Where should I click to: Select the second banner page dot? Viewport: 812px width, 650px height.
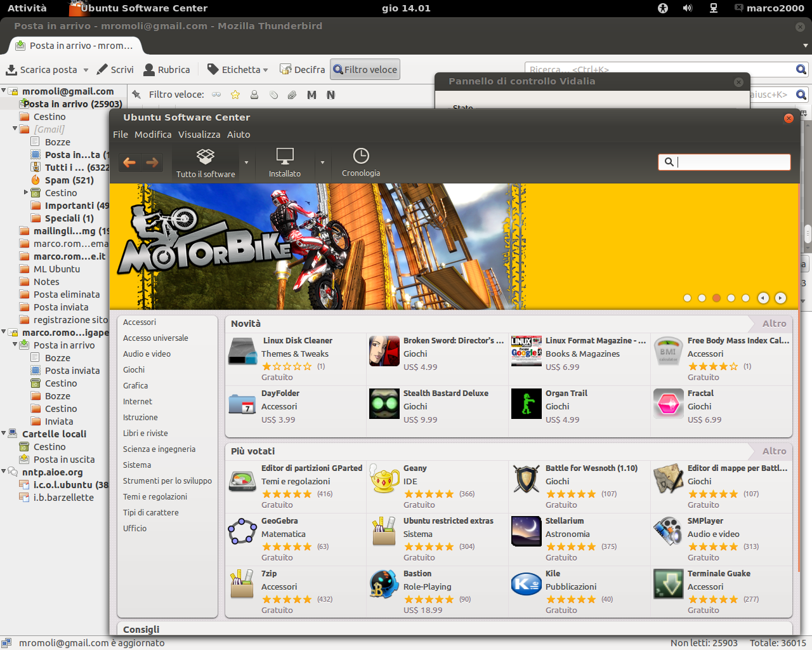click(702, 298)
